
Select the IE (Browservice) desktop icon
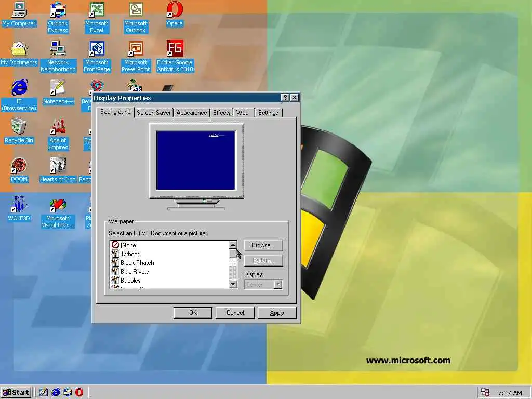click(x=19, y=96)
